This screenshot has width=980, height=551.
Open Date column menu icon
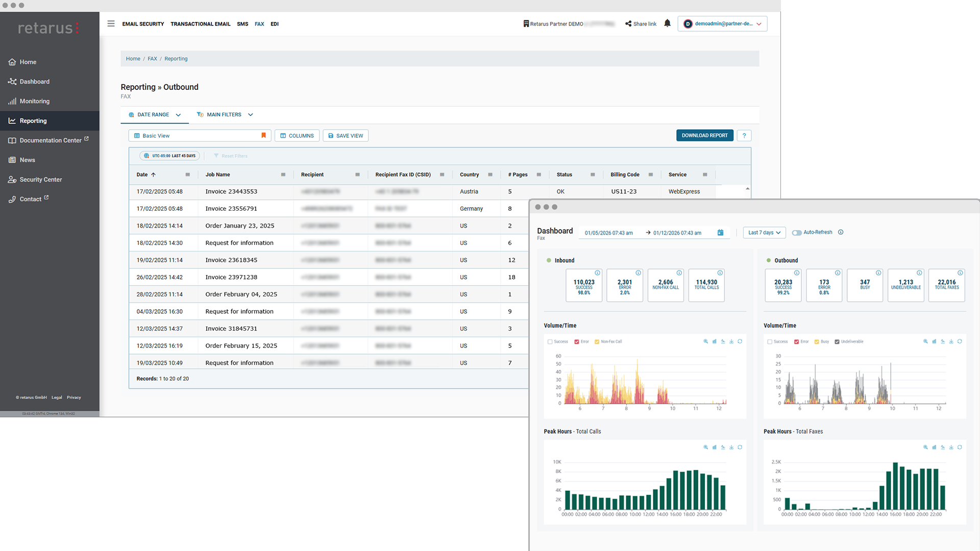[187, 174]
